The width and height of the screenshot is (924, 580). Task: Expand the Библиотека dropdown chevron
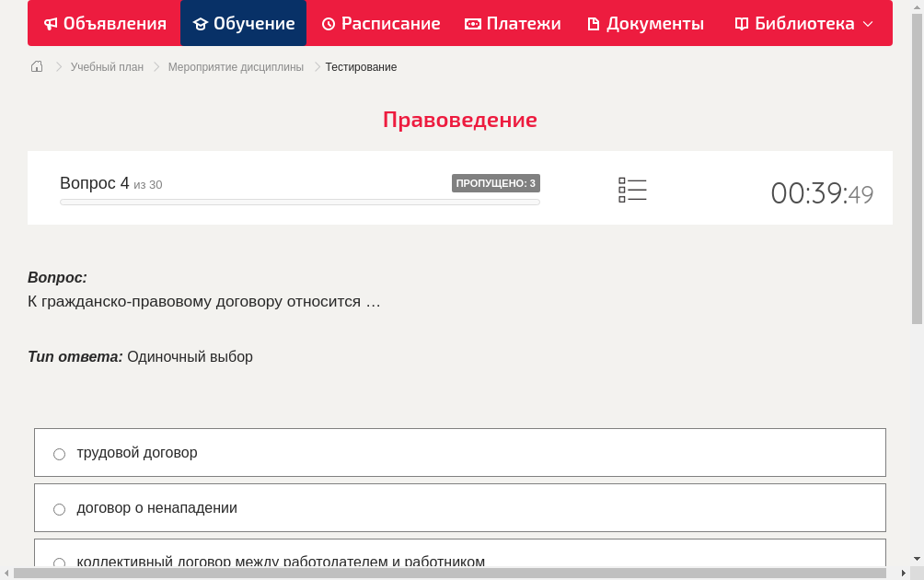tap(868, 25)
